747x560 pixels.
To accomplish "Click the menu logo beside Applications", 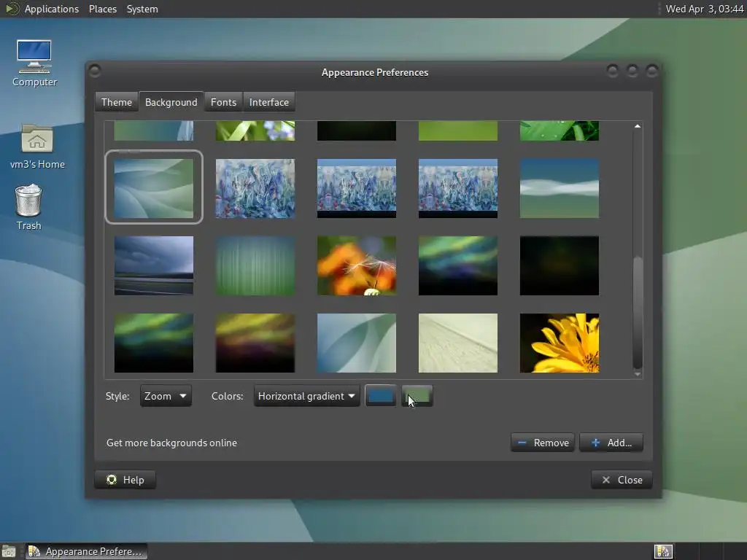I will 12,9.
